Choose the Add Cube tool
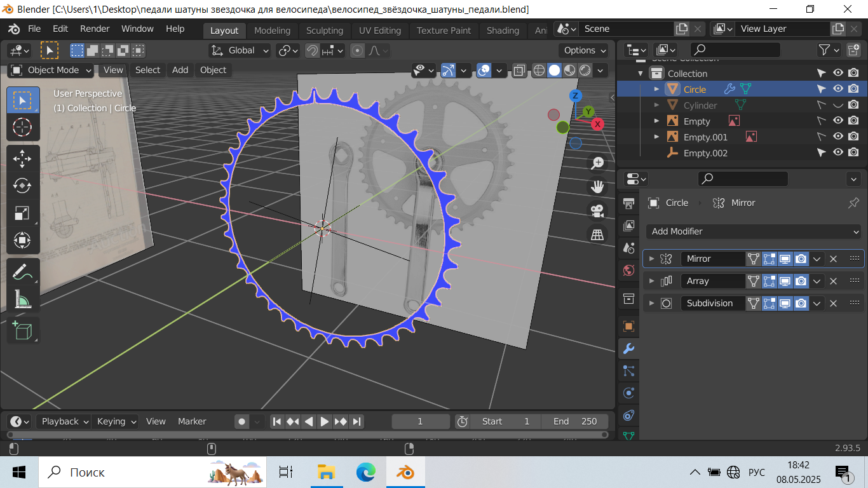868x488 pixels. pyautogui.click(x=22, y=330)
